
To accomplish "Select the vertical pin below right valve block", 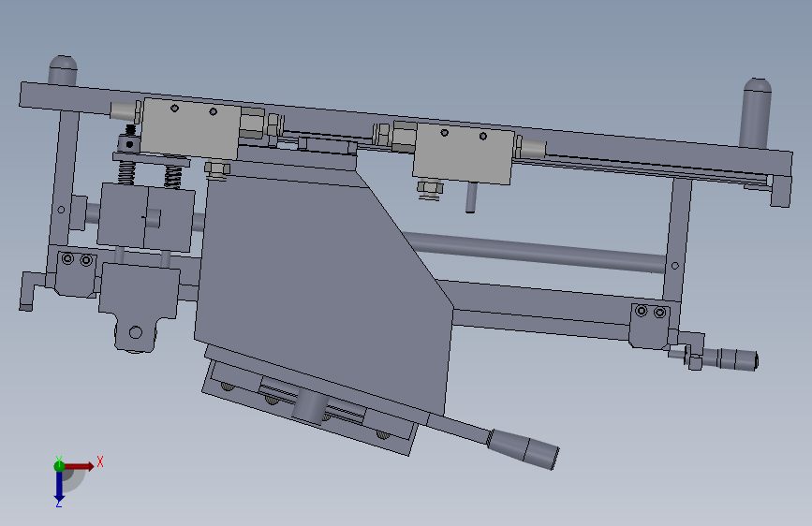I will [x=471, y=197].
